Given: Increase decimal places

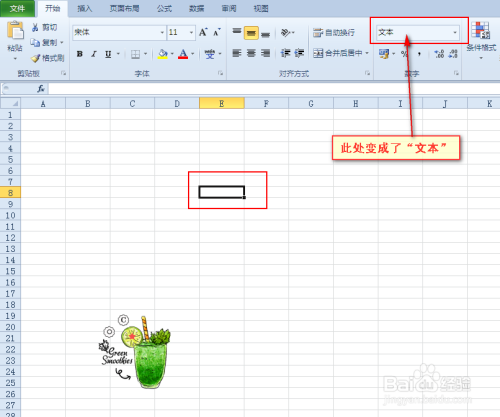Looking at the screenshot, I should [x=439, y=54].
